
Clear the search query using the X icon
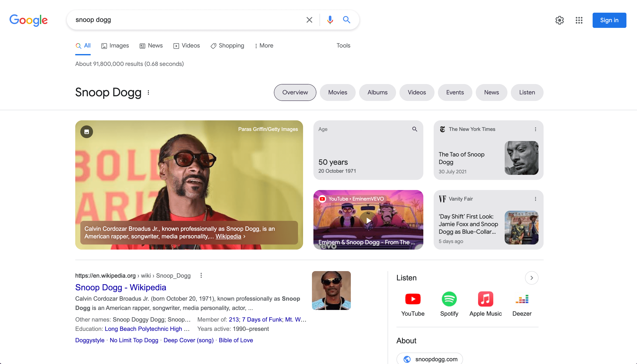tap(309, 20)
